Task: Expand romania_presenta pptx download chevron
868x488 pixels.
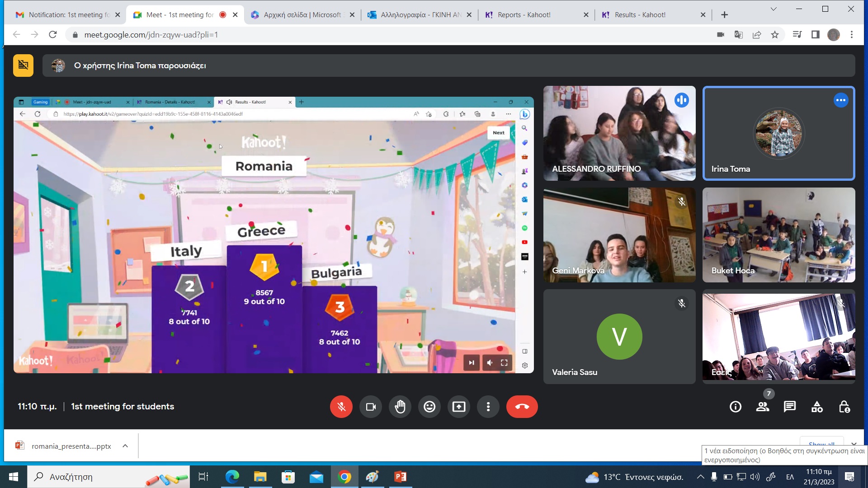Action: (125, 446)
